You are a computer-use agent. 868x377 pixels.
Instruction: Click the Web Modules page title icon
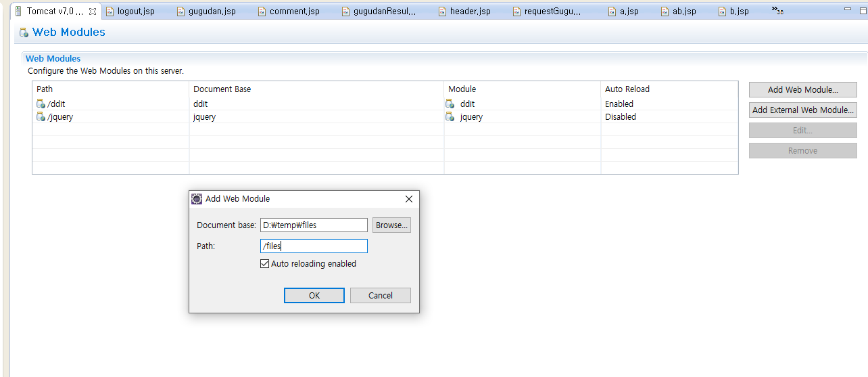(24, 32)
